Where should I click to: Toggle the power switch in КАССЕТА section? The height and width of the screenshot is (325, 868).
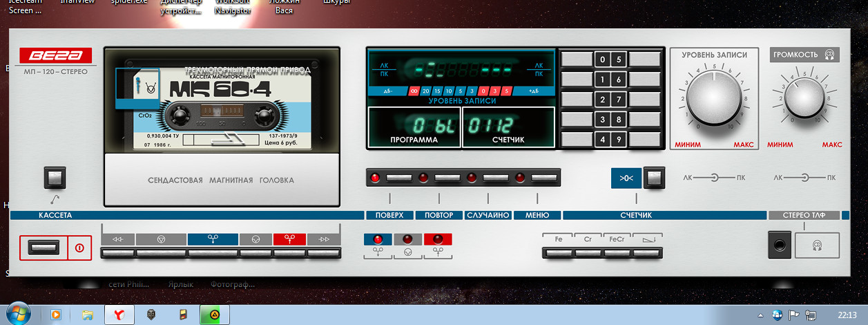[44, 247]
